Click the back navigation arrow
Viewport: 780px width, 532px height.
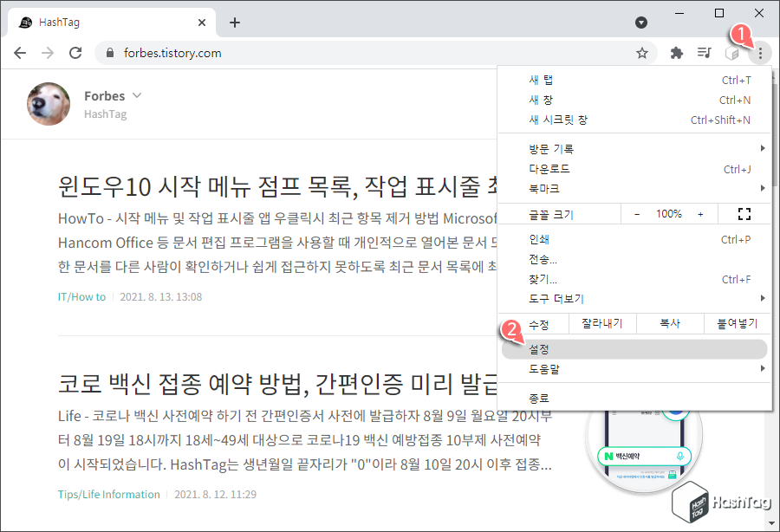[20, 53]
